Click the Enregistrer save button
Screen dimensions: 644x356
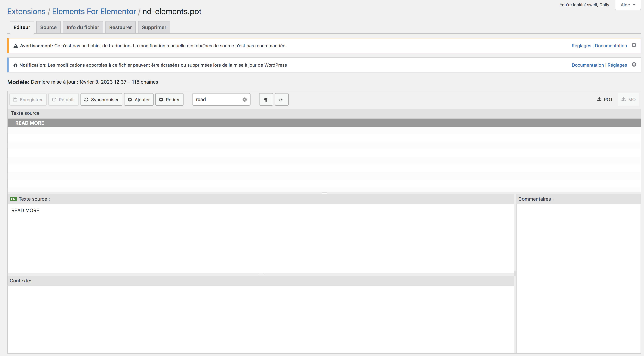click(x=28, y=100)
